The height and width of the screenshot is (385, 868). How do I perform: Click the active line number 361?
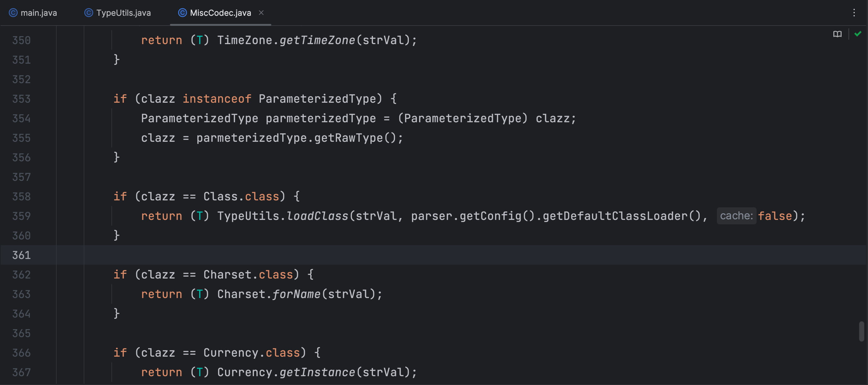tap(22, 255)
